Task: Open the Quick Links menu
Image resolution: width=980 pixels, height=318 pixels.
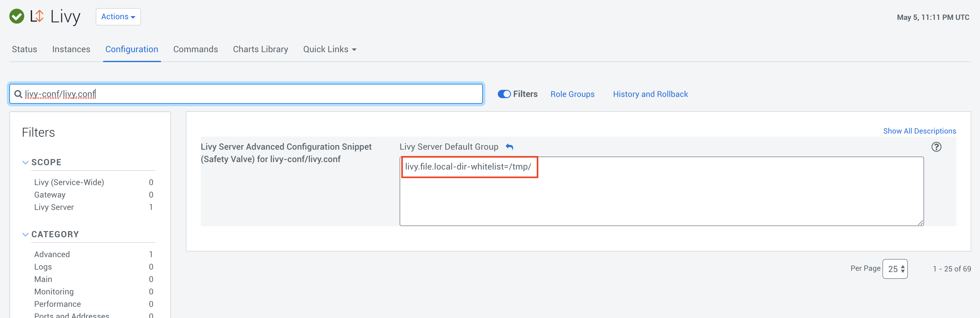Action: pos(329,49)
